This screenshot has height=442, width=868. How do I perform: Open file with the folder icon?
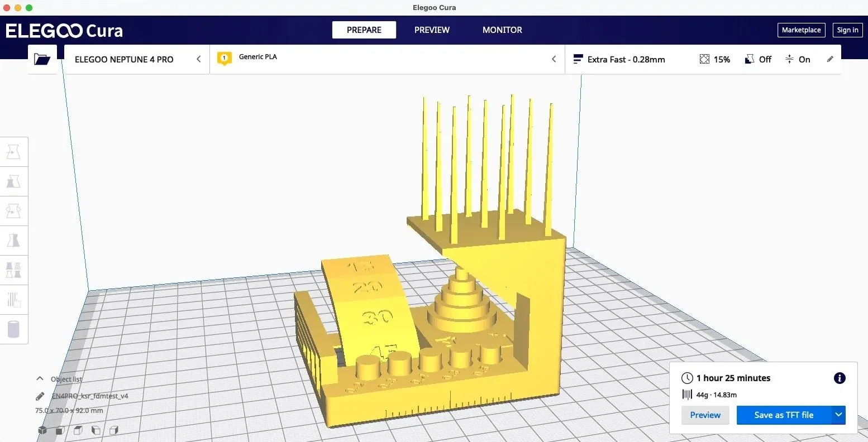(x=42, y=59)
